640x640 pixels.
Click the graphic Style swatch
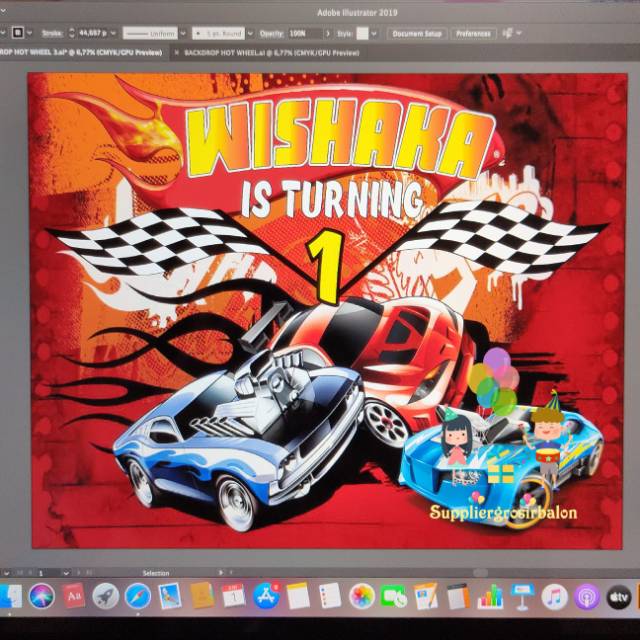click(x=362, y=33)
